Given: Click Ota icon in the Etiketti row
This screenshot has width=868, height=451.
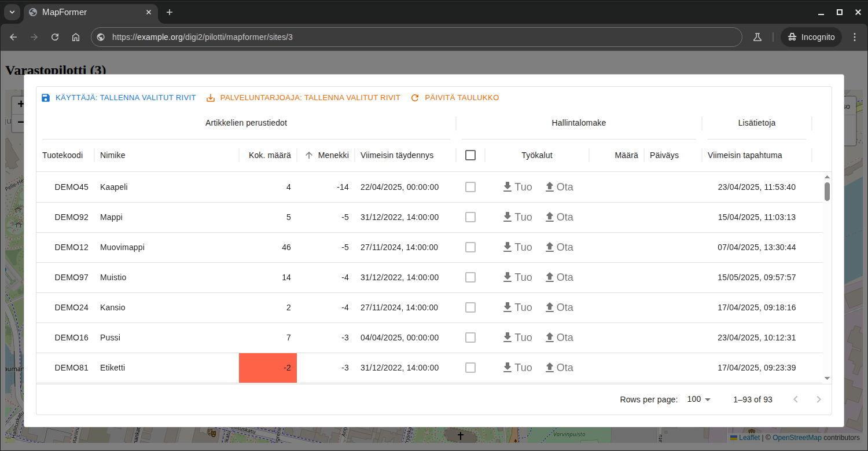Looking at the screenshot, I should [x=550, y=367].
